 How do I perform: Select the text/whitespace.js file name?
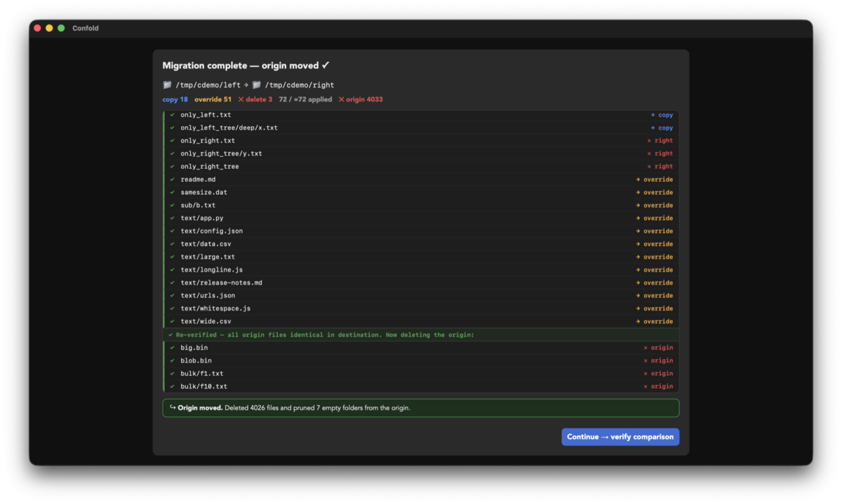215,308
